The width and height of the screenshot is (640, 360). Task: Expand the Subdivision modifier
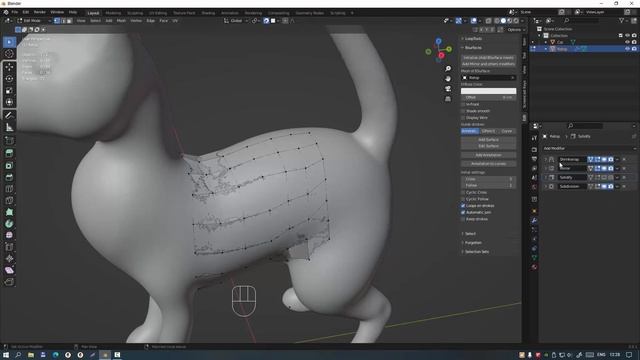pyautogui.click(x=546, y=186)
